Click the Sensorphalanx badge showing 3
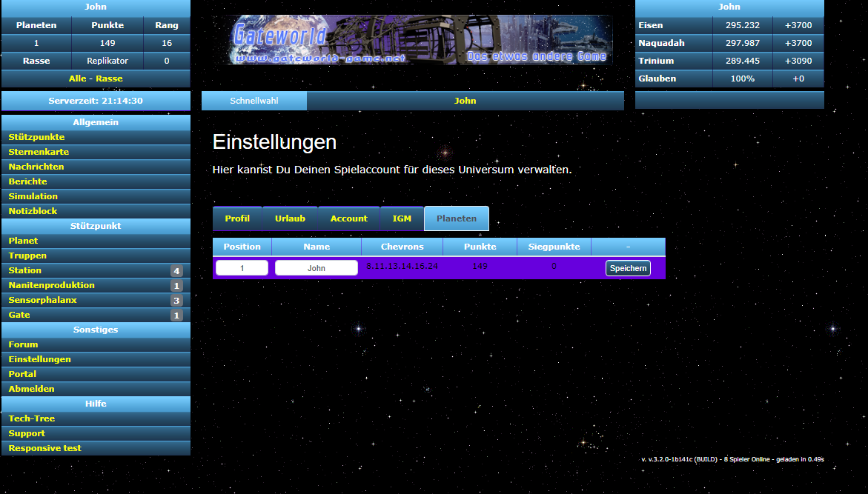This screenshot has width=868, height=494. coord(176,301)
